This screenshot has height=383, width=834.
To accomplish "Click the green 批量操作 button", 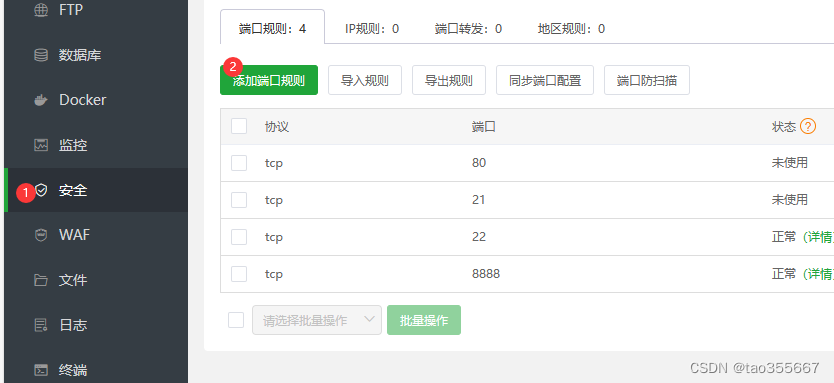I will [x=424, y=320].
